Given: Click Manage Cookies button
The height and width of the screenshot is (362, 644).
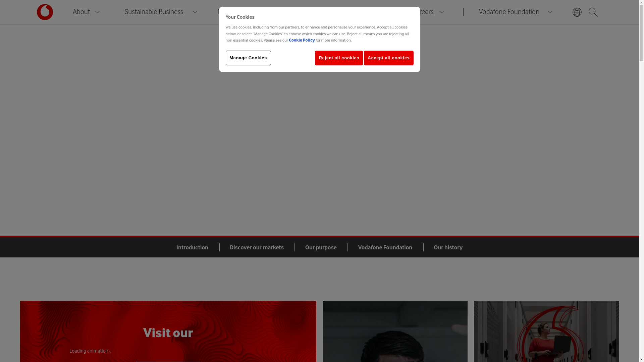Looking at the screenshot, I should pyautogui.click(x=248, y=58).
